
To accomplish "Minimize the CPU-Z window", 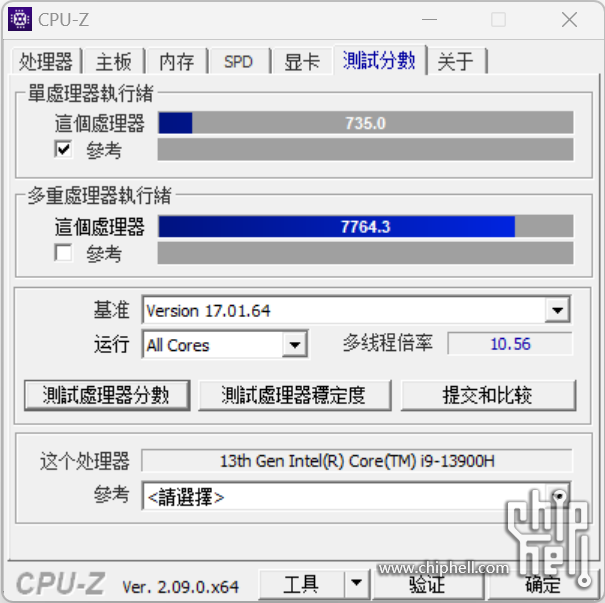I will [429, 19].
